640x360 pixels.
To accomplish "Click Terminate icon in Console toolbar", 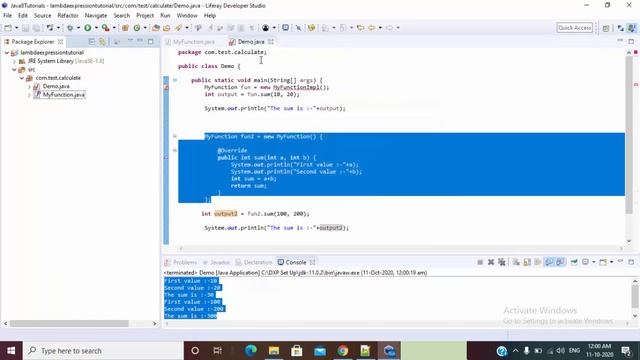I will (480, 262).
